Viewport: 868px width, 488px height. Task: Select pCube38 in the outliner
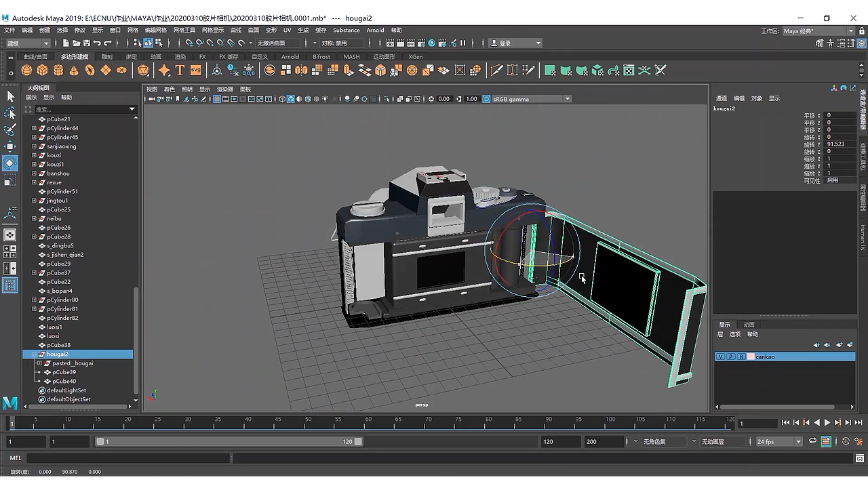tap(59, 345)
